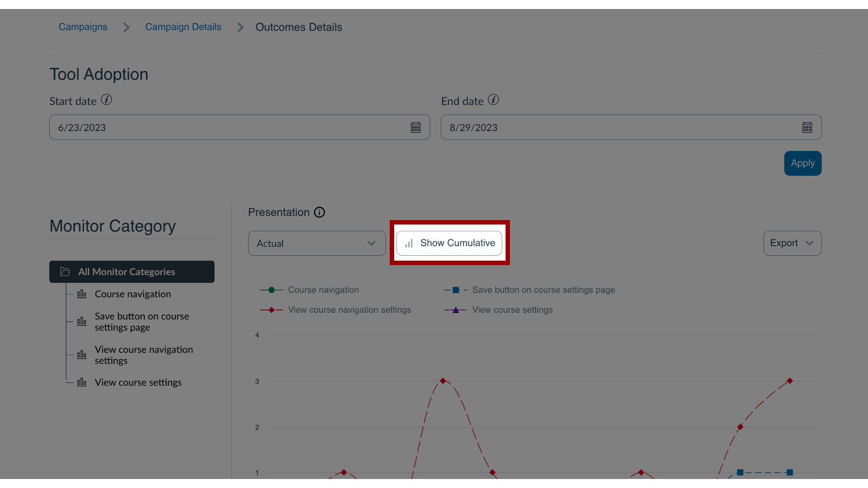Click the Presentation info circle icon
The image size is (868, 488).
320,212
